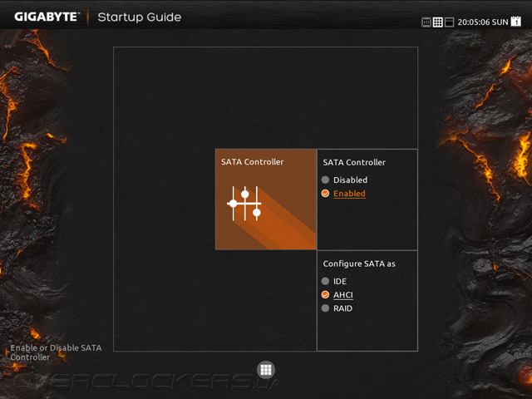This screenshot has width=532, height=399.
Task: Configure SATA as RAID
Action: 337,308
